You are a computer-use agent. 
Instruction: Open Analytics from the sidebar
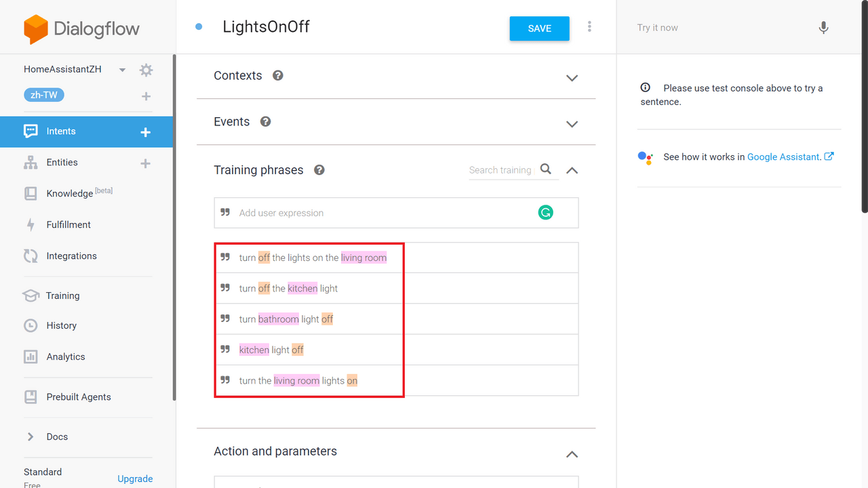click(x=66, y=357)
